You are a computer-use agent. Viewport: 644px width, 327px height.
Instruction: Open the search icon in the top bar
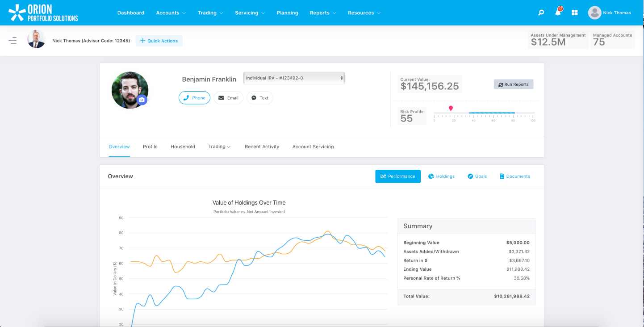click(x=541, y=13)
